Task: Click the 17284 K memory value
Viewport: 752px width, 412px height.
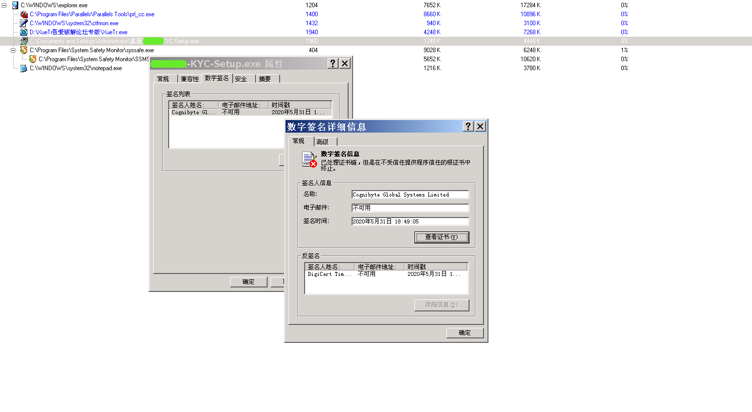Action: pos(530,5)
